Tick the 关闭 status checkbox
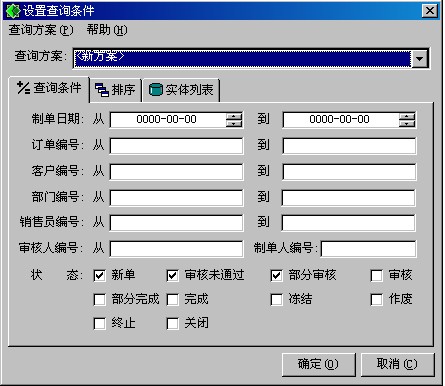This screenshot has height=386, width=445. [x=173, y=323]
